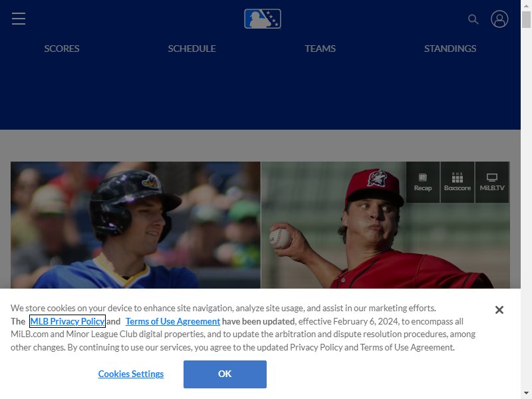Open the hamburger navigation menu
The height and width of the screenshot is (399, 532).
click(x=19, y=19)
